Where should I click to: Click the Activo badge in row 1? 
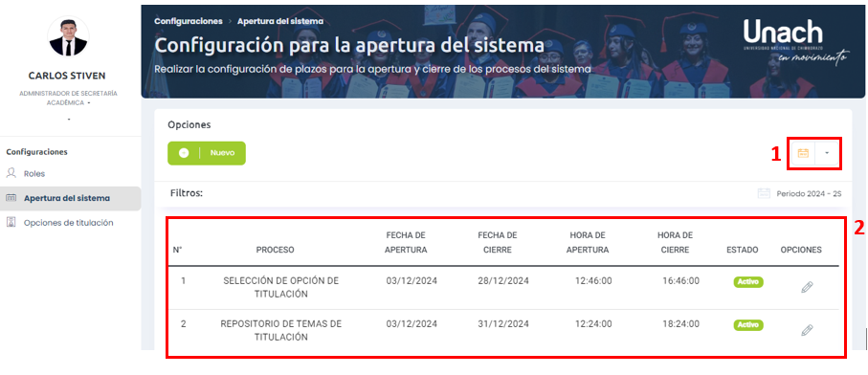(x=748, y=281)
